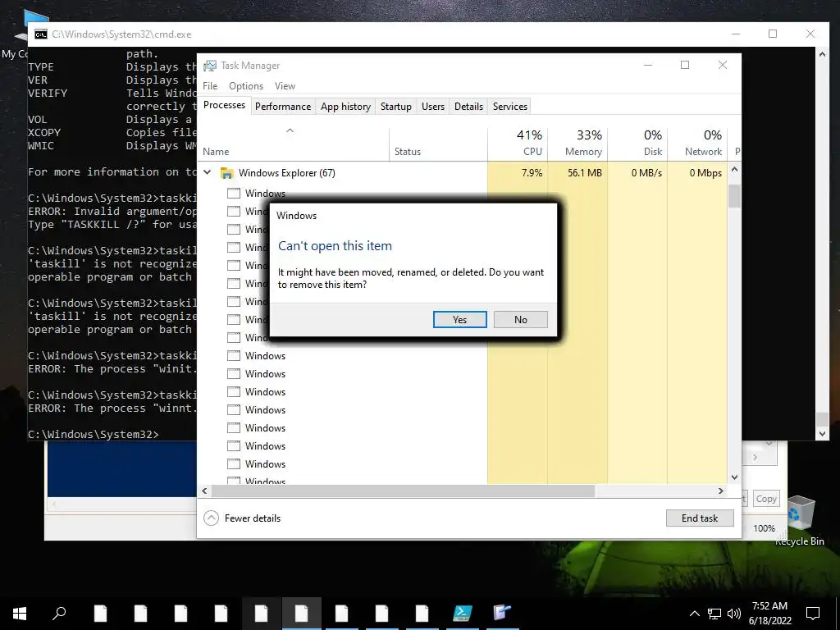
Task: Minimize the cmd.exe window
Action: [736, 34]
